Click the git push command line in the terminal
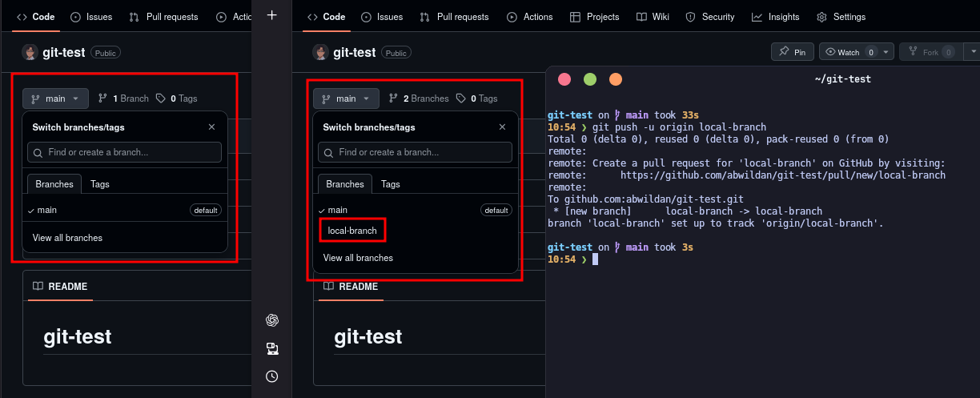980x398 pixels. 680,127
